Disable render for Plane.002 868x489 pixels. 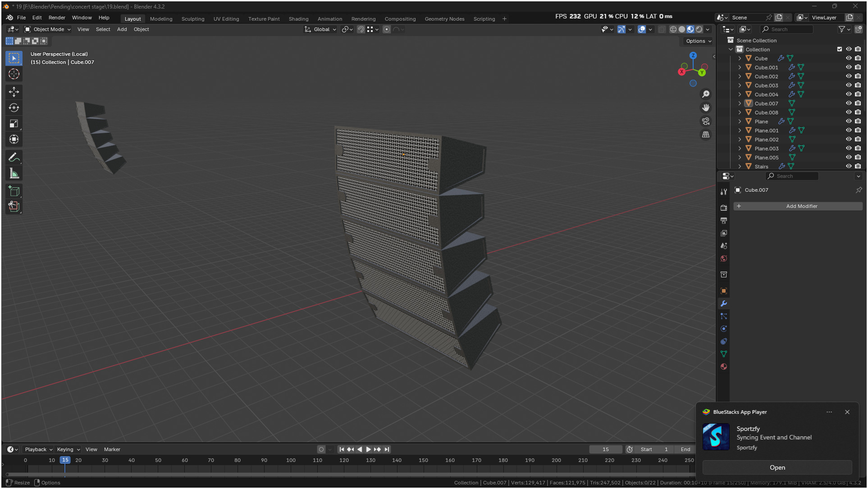tap(858, 139)
